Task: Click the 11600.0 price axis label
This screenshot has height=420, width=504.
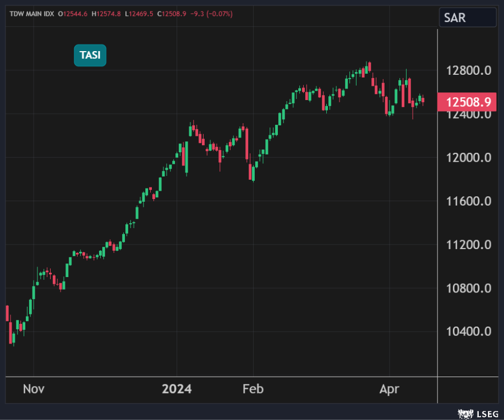Action: [x=469, y=202]
